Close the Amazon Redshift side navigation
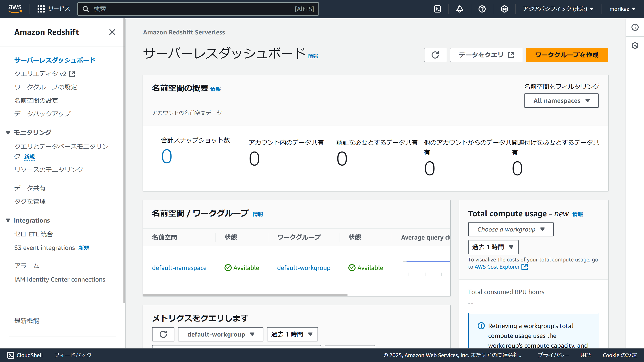 pos(112,32)
